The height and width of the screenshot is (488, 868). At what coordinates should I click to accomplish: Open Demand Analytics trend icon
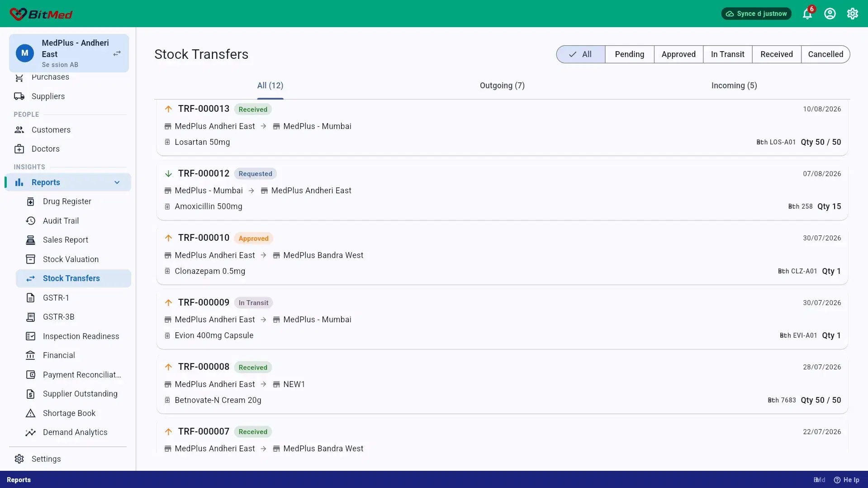pos(30,432)
